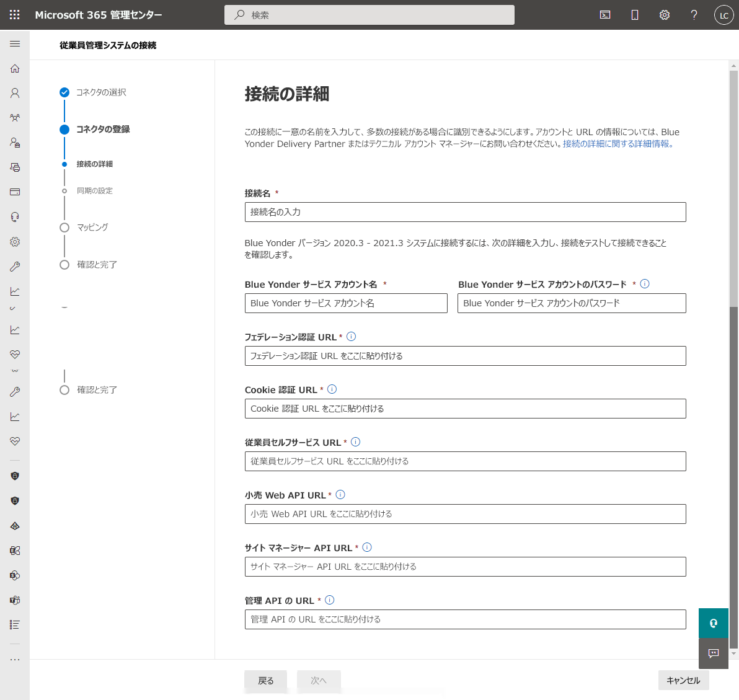Open Roles icon with person and briefcase
The height and width of the screenshot is (700, 739).
coord(15,143)
